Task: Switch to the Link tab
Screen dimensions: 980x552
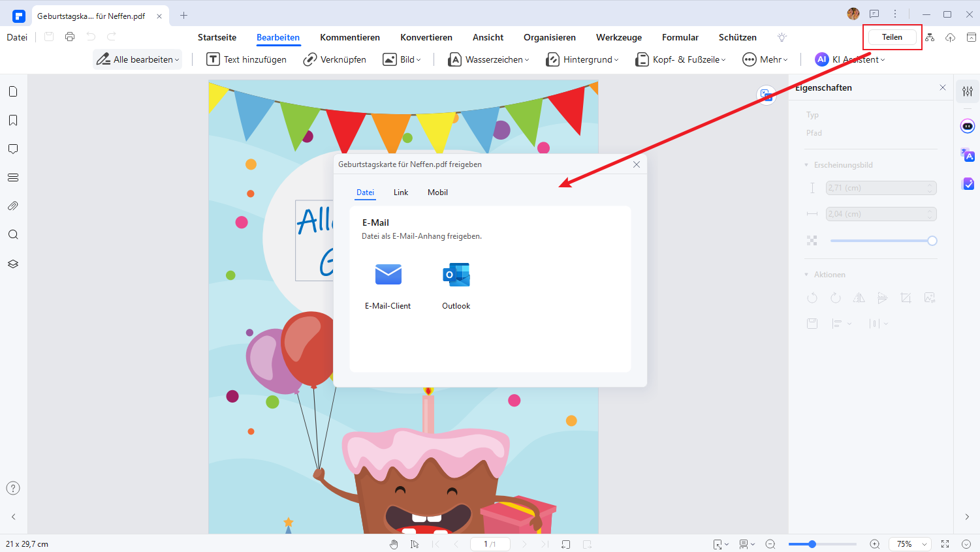Action: [x=401, y=192]
